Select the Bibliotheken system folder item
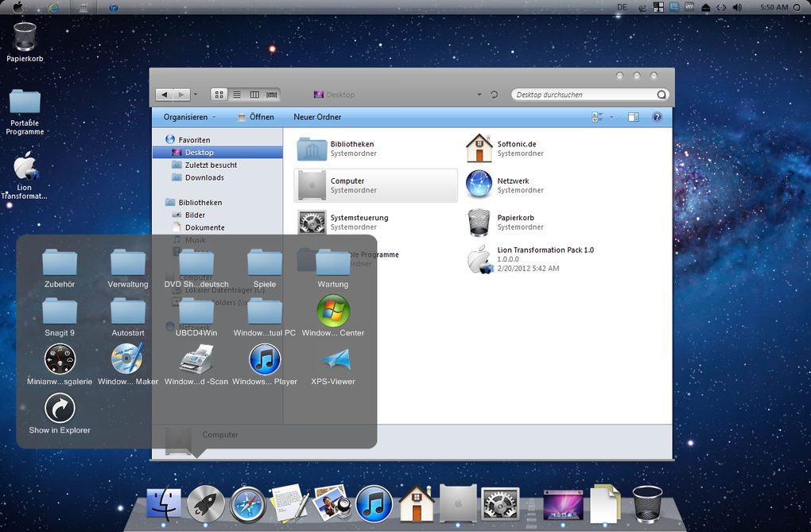Screen dimensions: 811x532 [376, 149]
